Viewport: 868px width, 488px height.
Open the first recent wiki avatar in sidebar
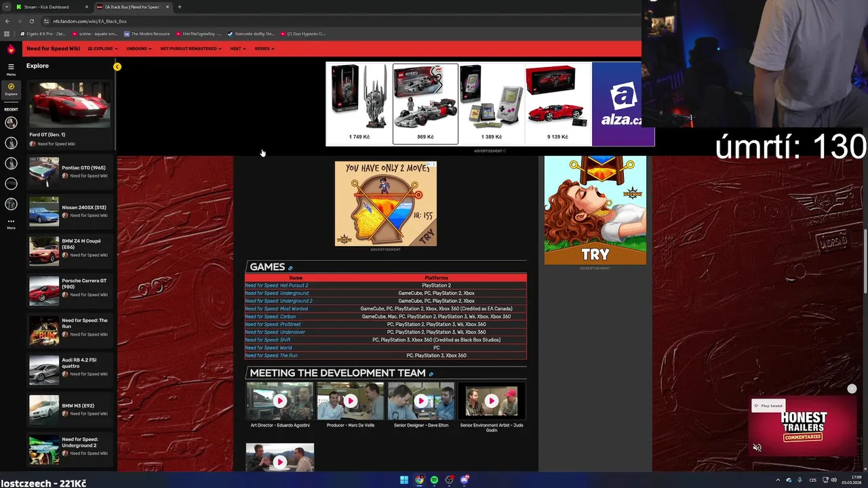coord(11,123)
